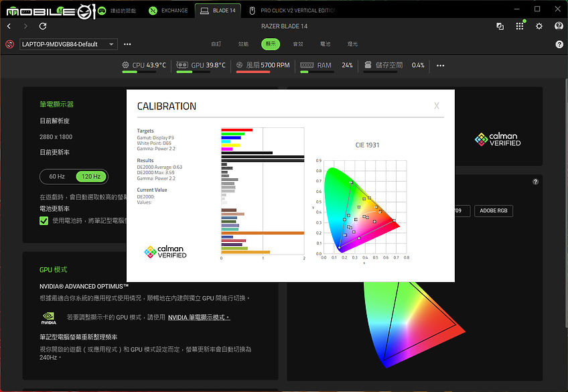The width and height of the screenshot is (568, 392).
Task: Click the red profile sync disabled icon
Action: coord(10,44)
